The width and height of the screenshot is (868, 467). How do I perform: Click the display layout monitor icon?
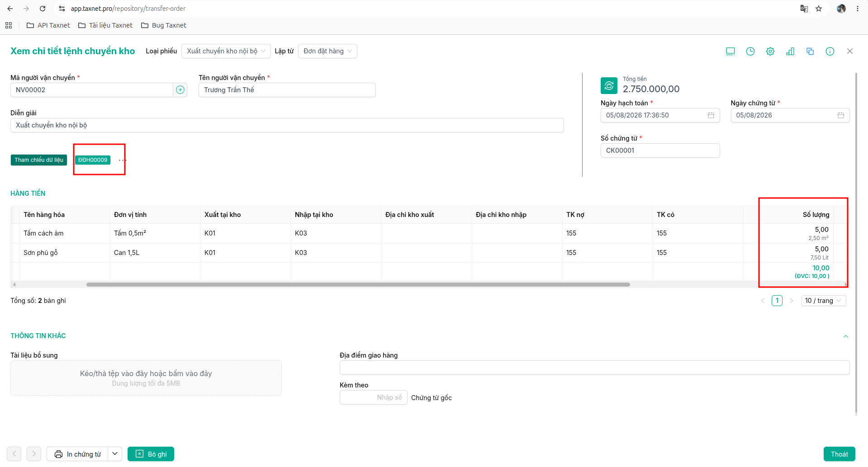(x=730, y=51)
